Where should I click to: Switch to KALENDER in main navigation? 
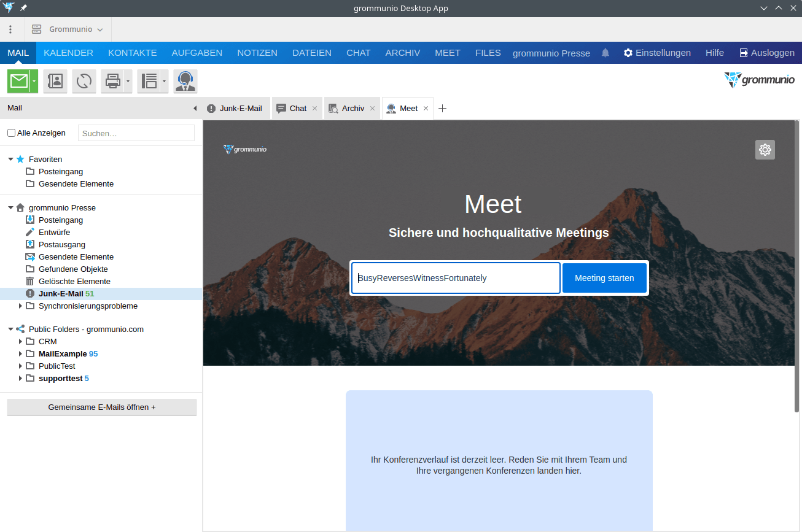(68, 53)
